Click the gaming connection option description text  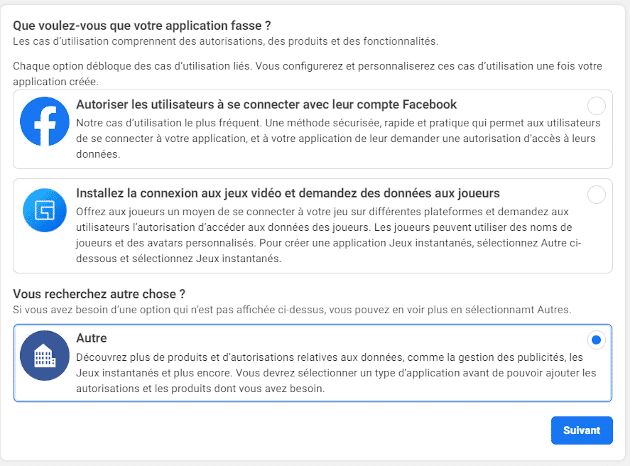(x=320, y=235)
